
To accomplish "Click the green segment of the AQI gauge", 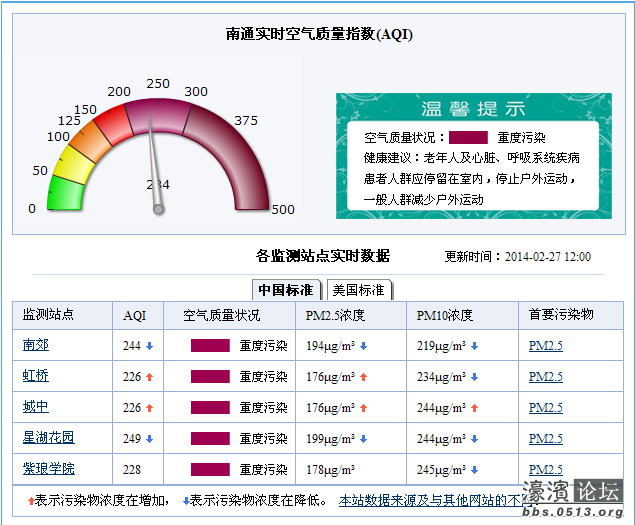I will pyautogui.click(x=65, y=194).
